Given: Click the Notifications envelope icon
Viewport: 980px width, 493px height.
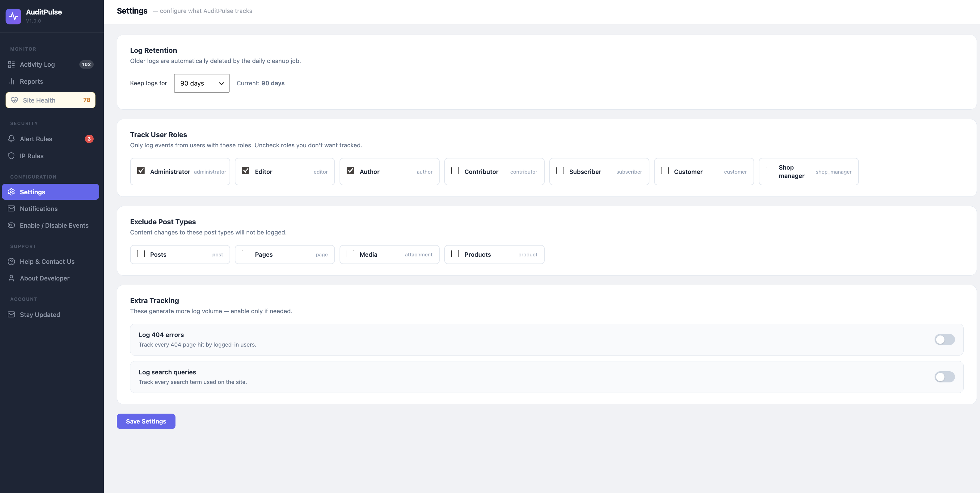Looking at the screenshot, I should coord(11,209).
